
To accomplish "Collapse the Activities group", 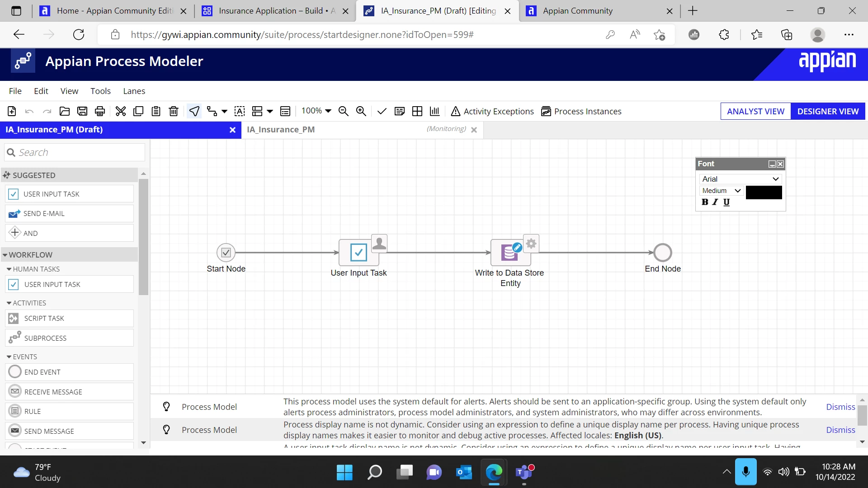I will pos(9,303).
